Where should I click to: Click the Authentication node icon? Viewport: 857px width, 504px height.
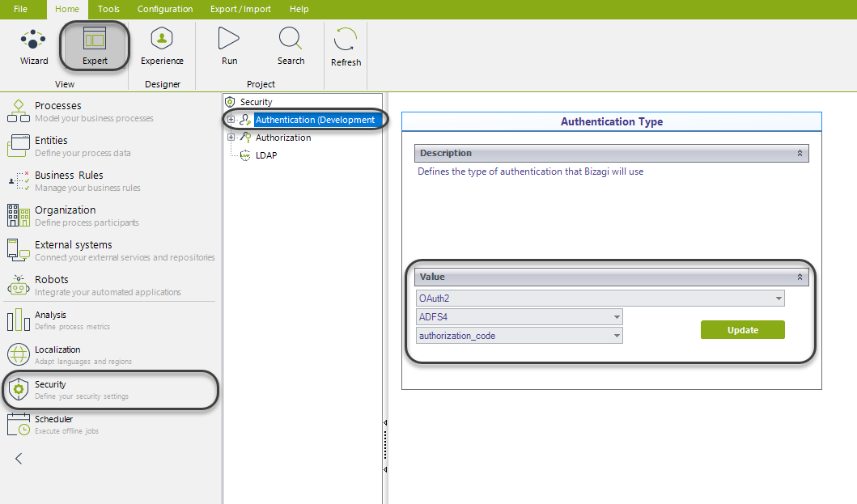coord(245,120)
